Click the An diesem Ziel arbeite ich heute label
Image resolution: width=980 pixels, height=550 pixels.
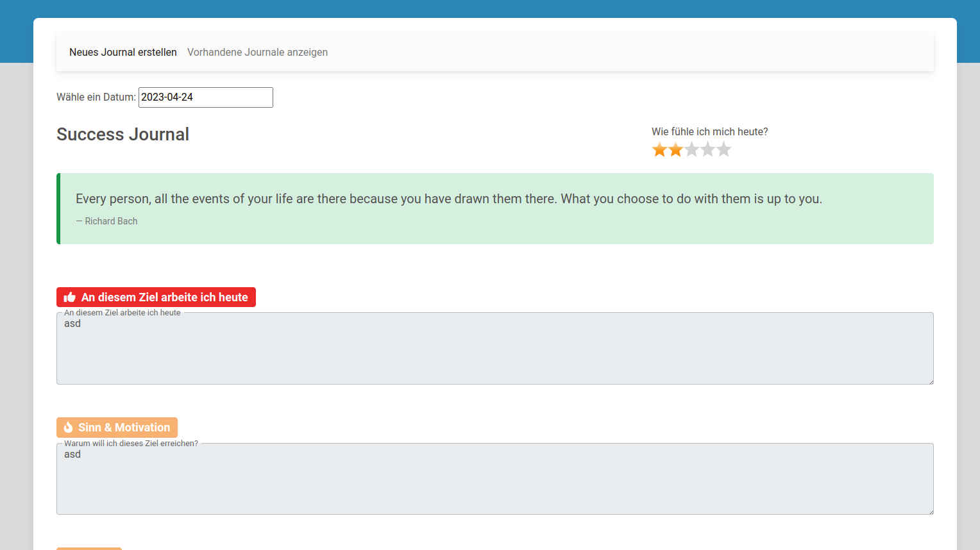tap(156, 297)
